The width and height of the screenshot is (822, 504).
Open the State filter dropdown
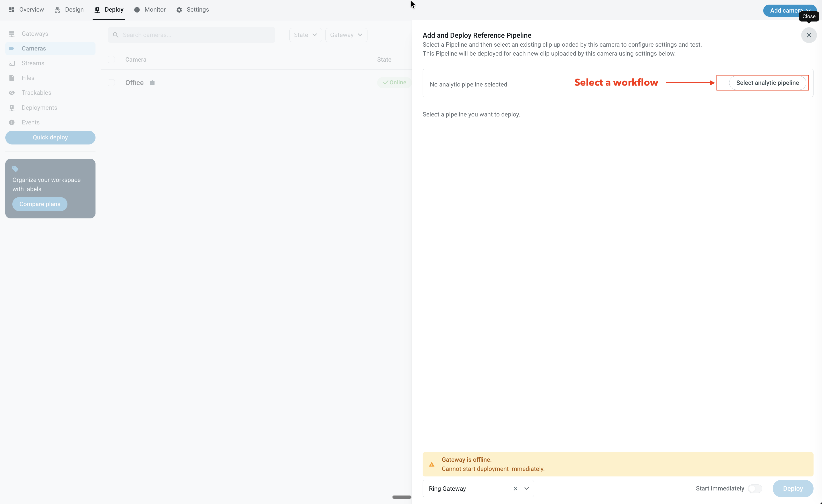point(305,35)
